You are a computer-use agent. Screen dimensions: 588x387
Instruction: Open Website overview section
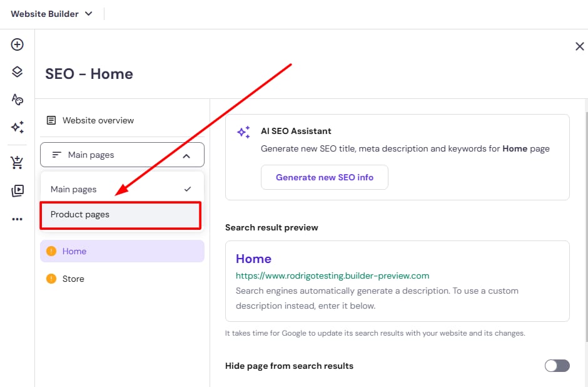(x=98, y=120)
